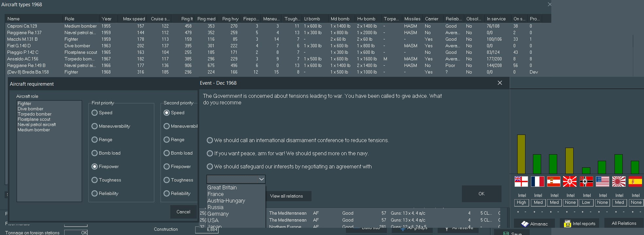644x235 pixels.
Task: Increase intel on Russia with plus
Action: click(x=567, y=212)
